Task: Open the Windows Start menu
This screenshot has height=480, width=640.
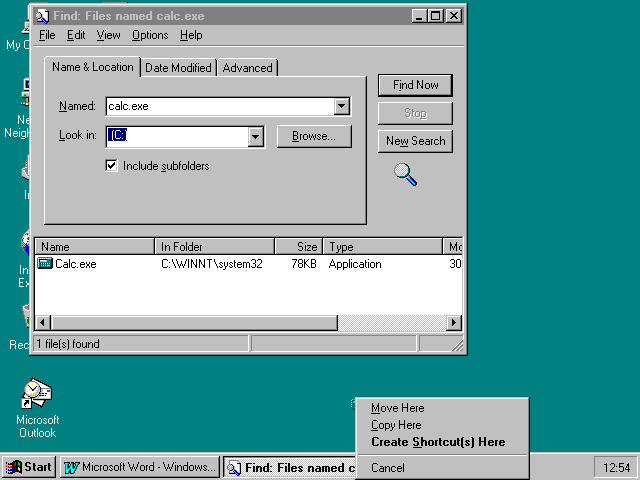Action: tap(28, 467)
